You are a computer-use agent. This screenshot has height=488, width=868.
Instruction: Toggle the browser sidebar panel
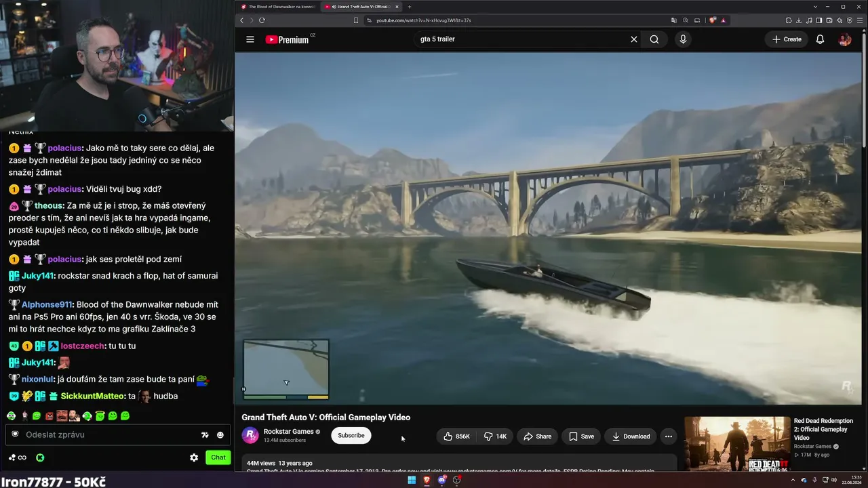pyautogui.click(x=819, y=20)
